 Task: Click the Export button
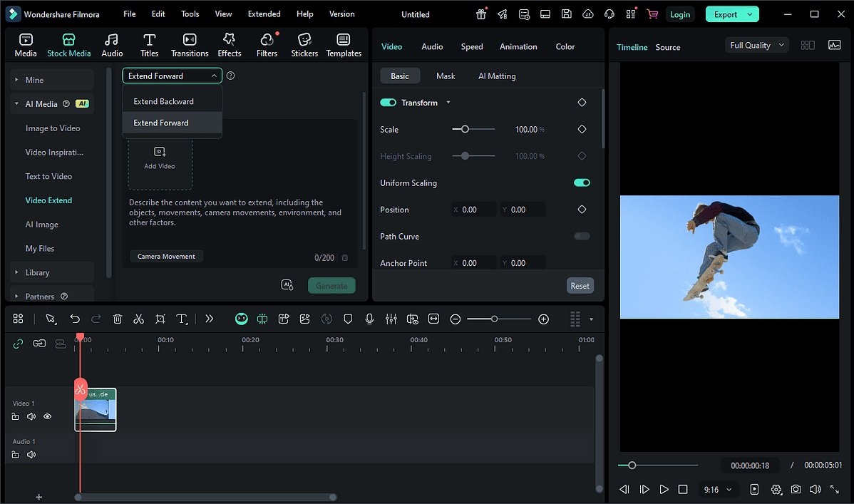pos(726,14)
